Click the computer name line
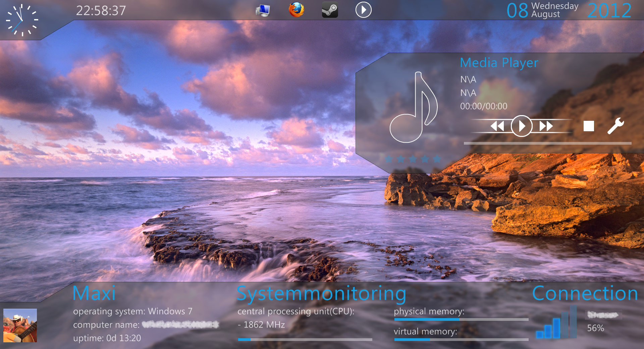 pos(146,325)
